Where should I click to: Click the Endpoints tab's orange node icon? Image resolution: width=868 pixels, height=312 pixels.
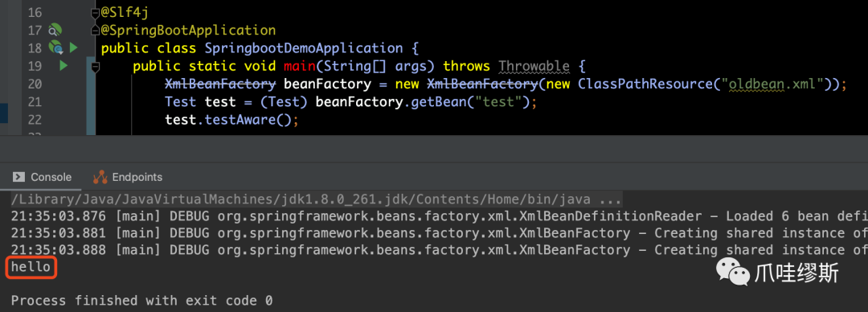pyautogui.click(x=100, y=177)
